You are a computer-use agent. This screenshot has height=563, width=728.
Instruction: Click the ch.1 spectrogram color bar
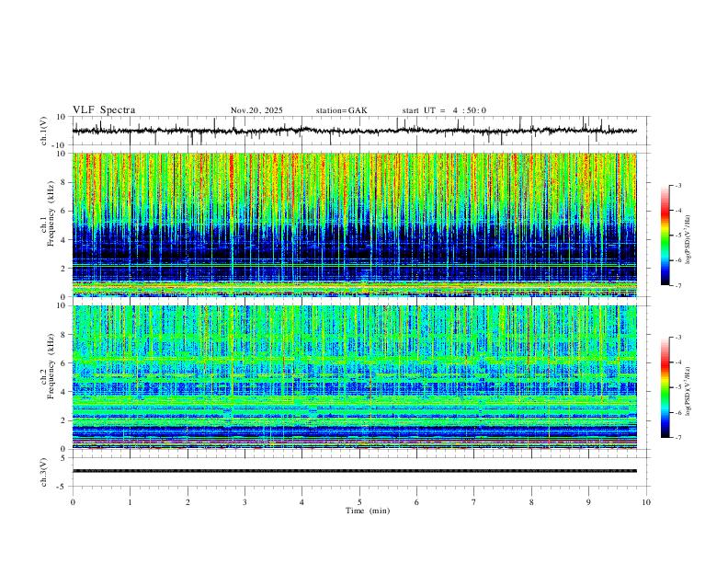point(665,236)
